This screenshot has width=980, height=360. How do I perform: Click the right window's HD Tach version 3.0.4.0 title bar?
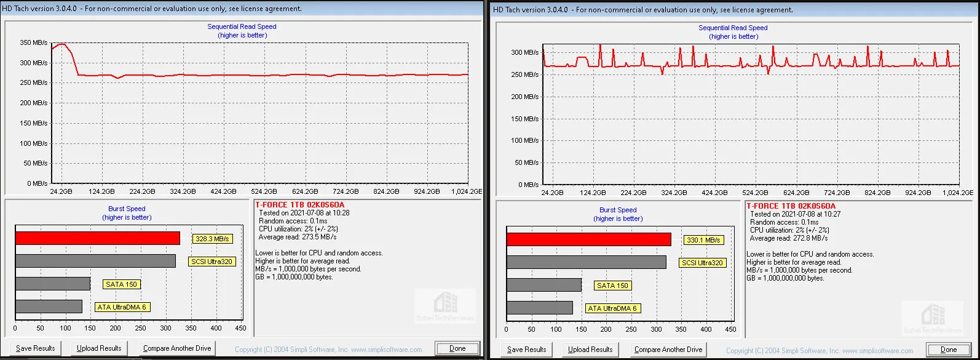click(734, 10)
